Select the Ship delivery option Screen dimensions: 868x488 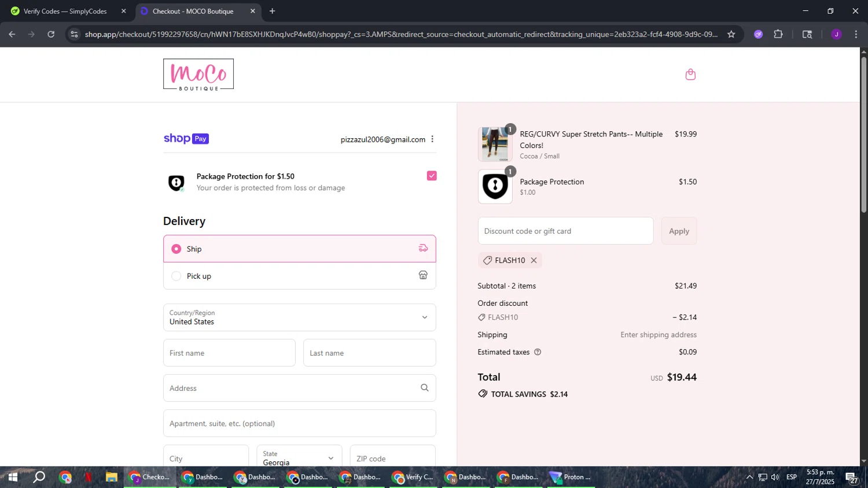click(x=300, y=249)
